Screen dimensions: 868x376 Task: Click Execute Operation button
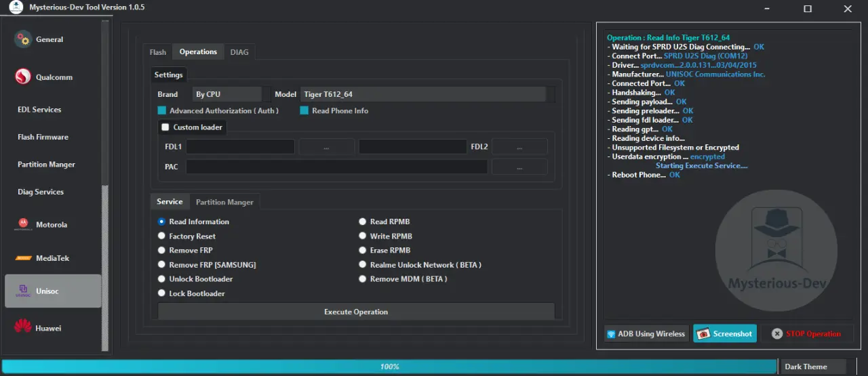356,312
